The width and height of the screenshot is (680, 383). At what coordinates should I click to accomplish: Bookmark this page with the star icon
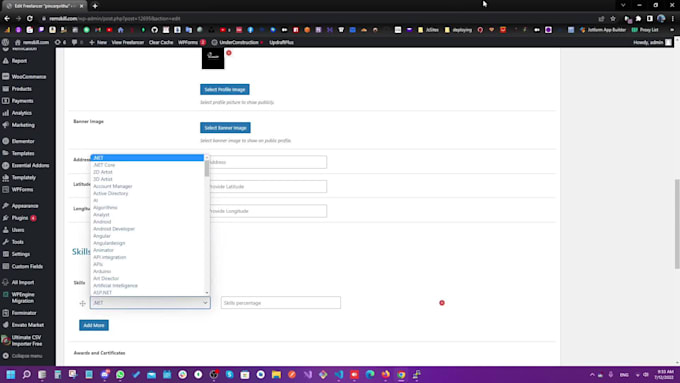pos(613,19)
